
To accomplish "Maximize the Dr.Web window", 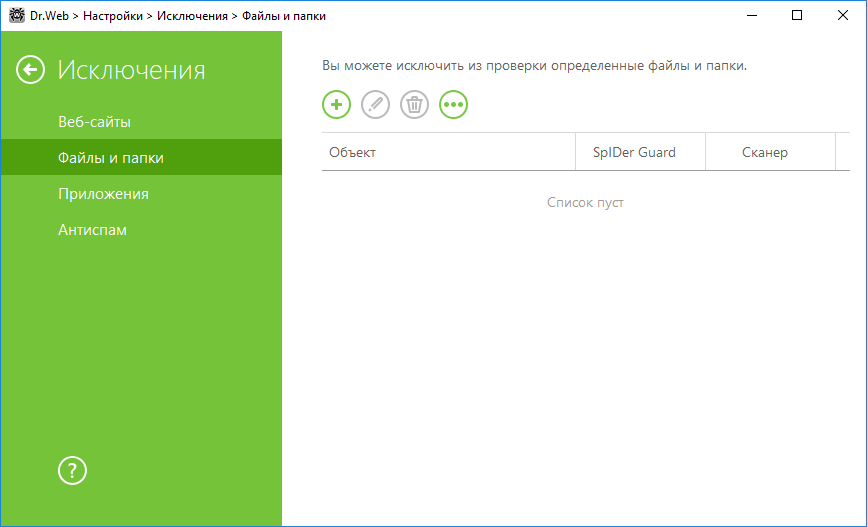I will [x=797, y=15].
